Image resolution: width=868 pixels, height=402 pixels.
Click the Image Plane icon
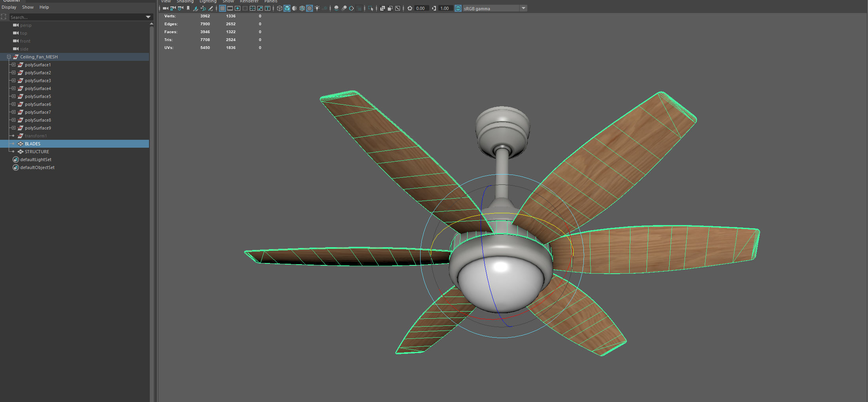[x=195, y=8]
